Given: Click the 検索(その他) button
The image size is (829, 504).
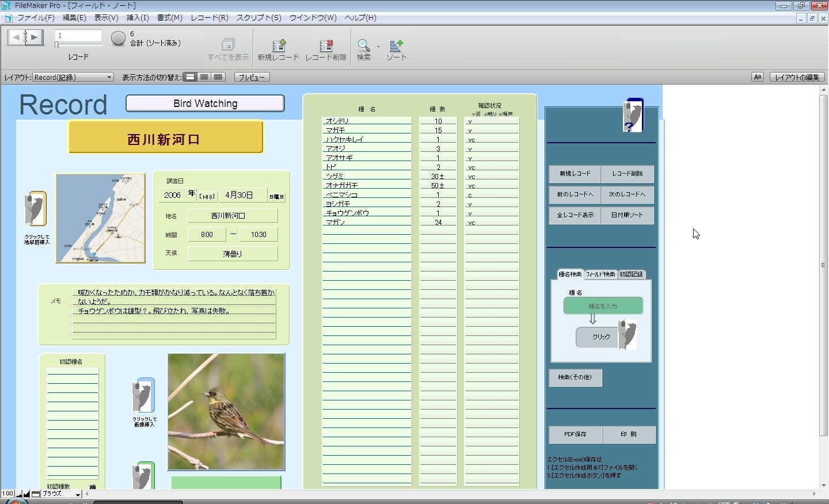Looking at the screenshot, I should [x=575, y=377].
